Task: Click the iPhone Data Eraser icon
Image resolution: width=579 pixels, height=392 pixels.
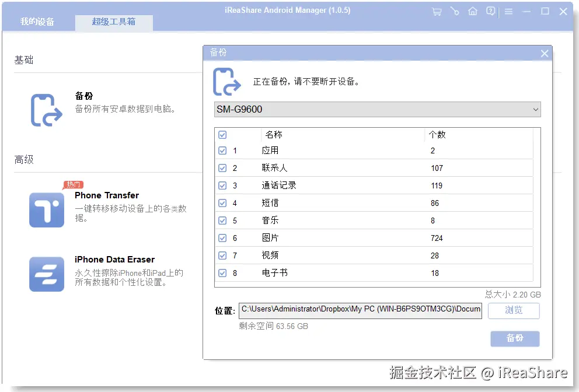Action: click(x=46, y=273)
